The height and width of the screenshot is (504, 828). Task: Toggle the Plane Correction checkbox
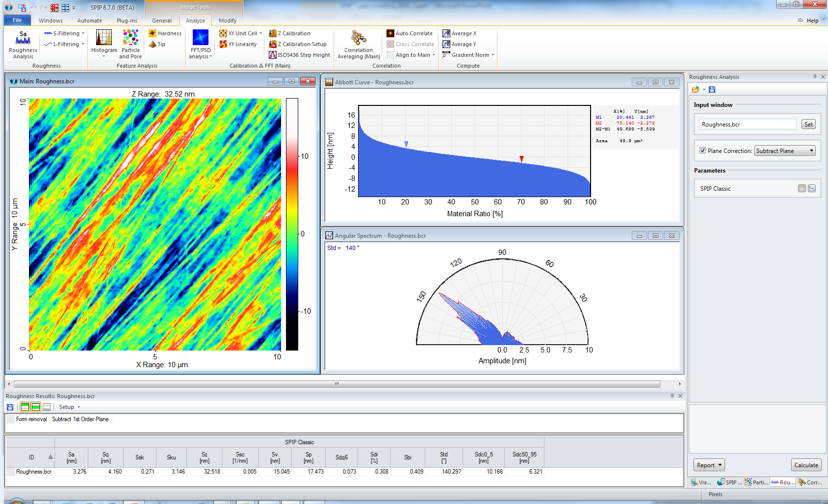pyautogui.click(x=702, y=151)
